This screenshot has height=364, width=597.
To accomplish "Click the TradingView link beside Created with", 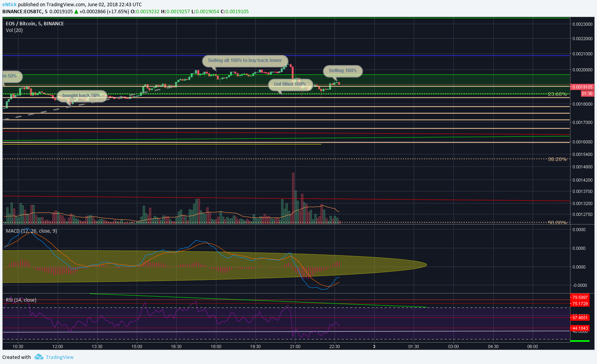I will [60, 357].
